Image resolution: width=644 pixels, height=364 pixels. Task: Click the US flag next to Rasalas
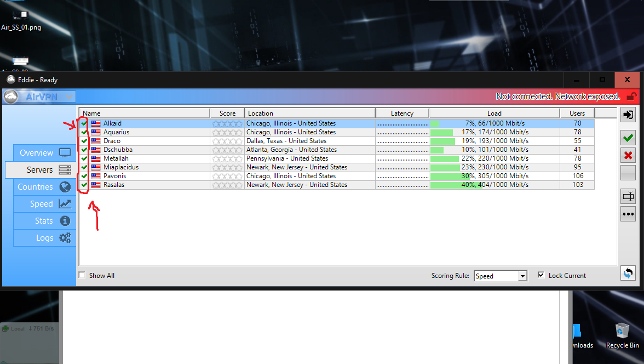tap(96, 185)
